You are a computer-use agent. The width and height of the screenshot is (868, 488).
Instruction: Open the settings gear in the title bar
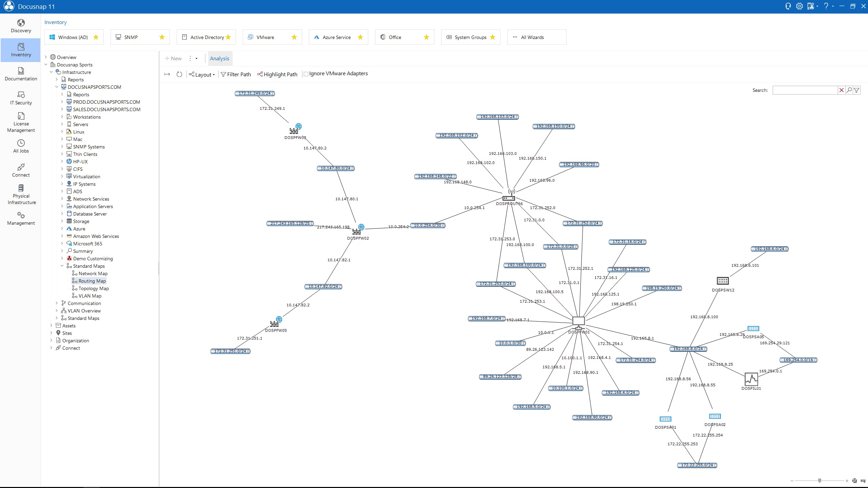(799, 6)
